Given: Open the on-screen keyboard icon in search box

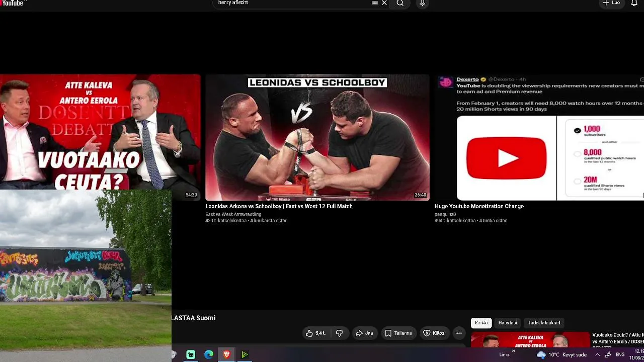Looking at the screenshot, I should click(375, 3).
